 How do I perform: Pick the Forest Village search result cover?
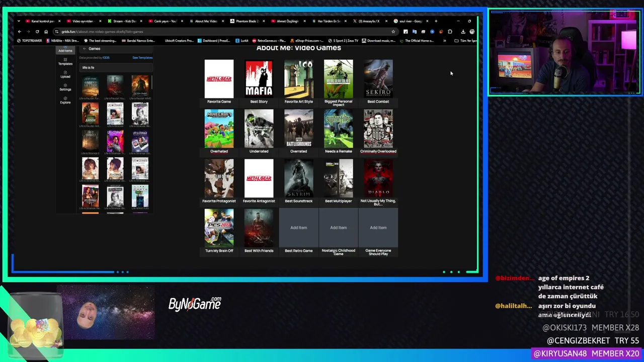[x=91, y=86]
